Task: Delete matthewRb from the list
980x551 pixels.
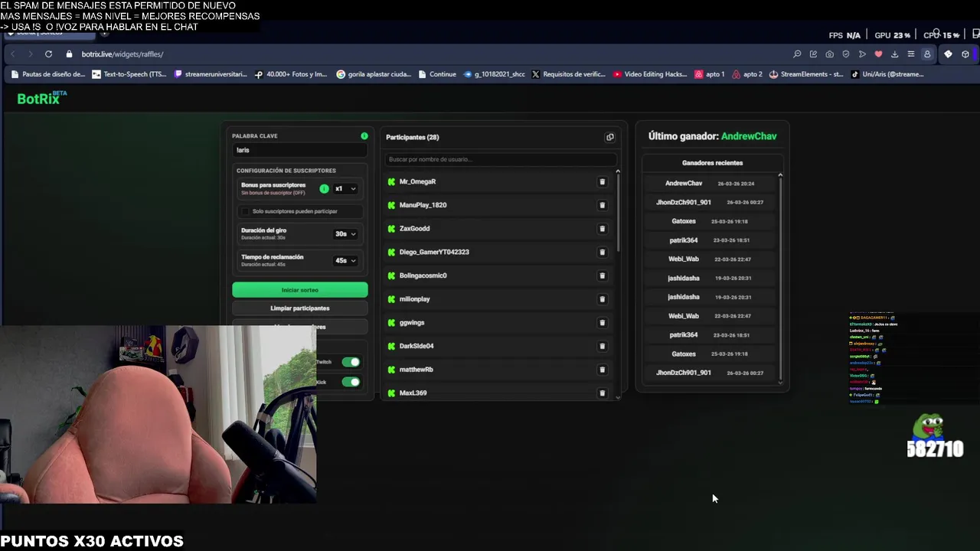Action: click(602, 370)
